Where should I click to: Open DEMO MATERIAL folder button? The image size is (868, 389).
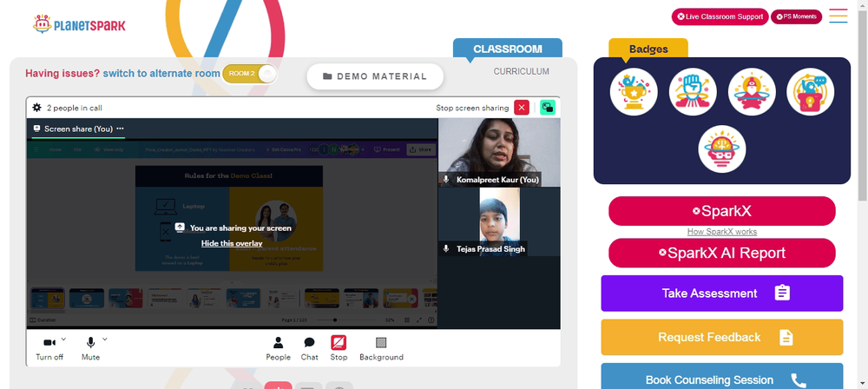click(x=375, y=76)
